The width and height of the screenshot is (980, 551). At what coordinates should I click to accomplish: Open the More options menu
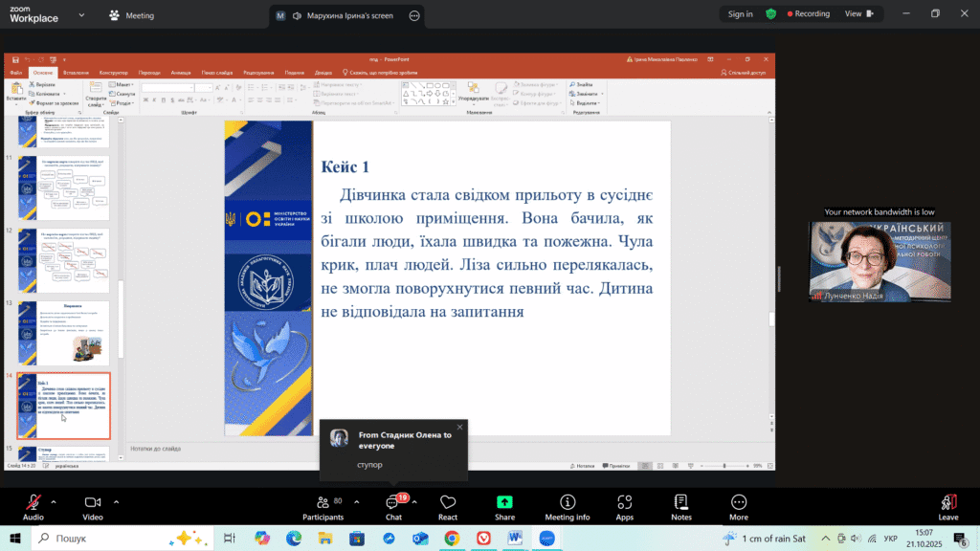coord(738,506)
